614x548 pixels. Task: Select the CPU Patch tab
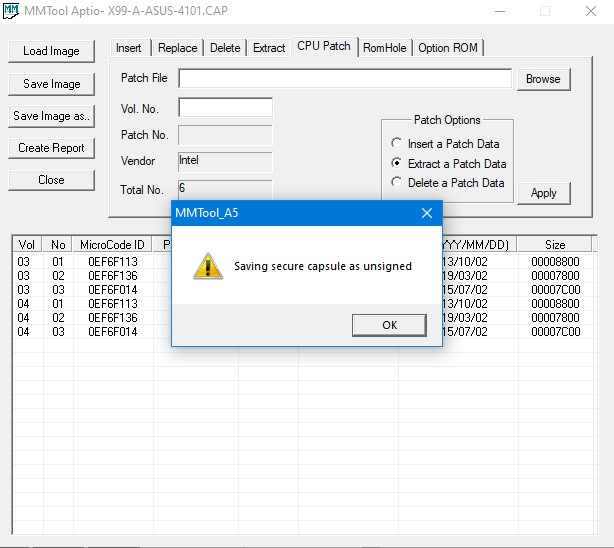coord(323,46)
